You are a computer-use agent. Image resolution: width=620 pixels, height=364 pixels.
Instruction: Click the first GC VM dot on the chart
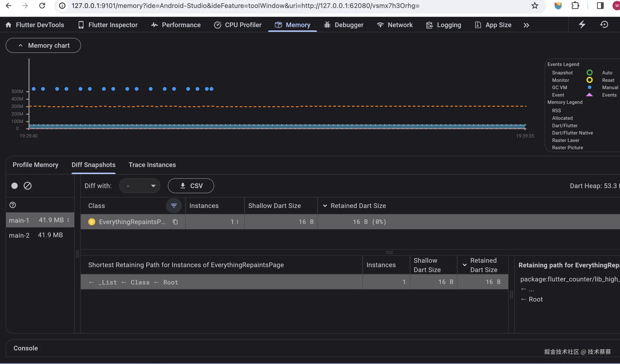coord(34,89)
